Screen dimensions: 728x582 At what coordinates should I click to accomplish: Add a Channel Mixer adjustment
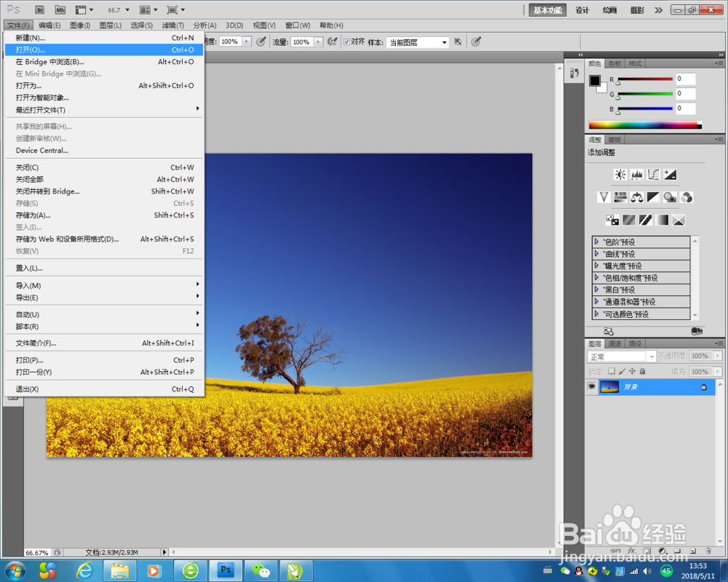point(687,197)
